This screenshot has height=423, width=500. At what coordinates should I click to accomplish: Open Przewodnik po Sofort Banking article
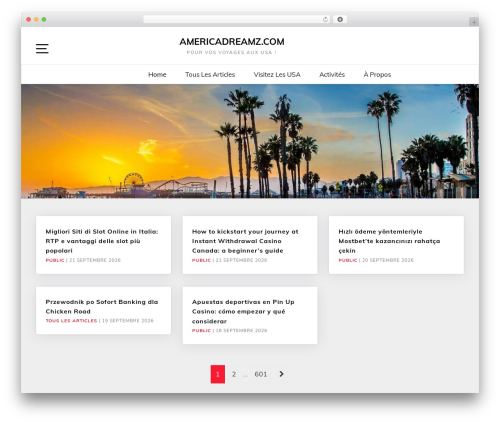(x=102, y=307)
